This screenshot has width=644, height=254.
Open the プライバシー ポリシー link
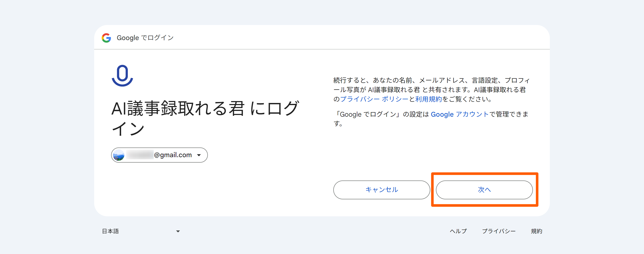pos(374,99)
